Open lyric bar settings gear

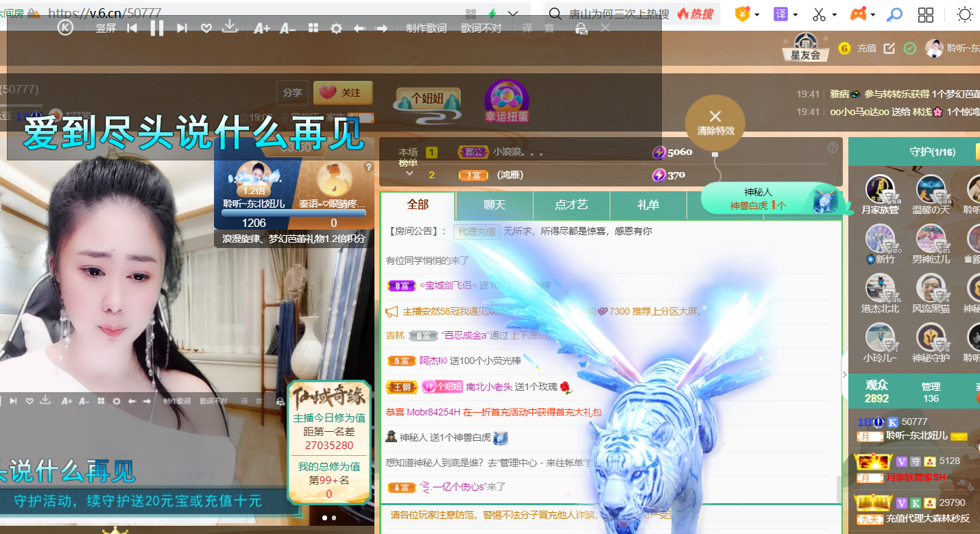[x=336, y=28]
